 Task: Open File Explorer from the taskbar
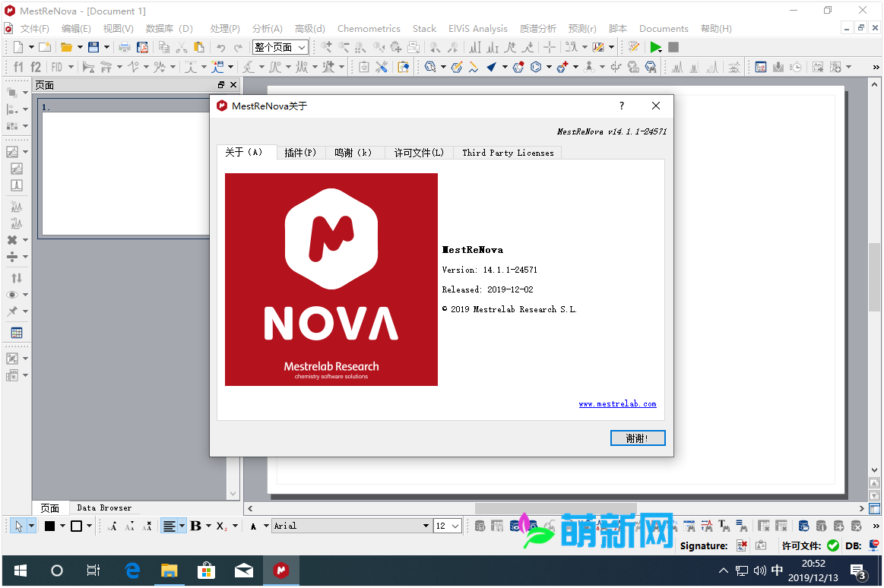click(170, 571)
